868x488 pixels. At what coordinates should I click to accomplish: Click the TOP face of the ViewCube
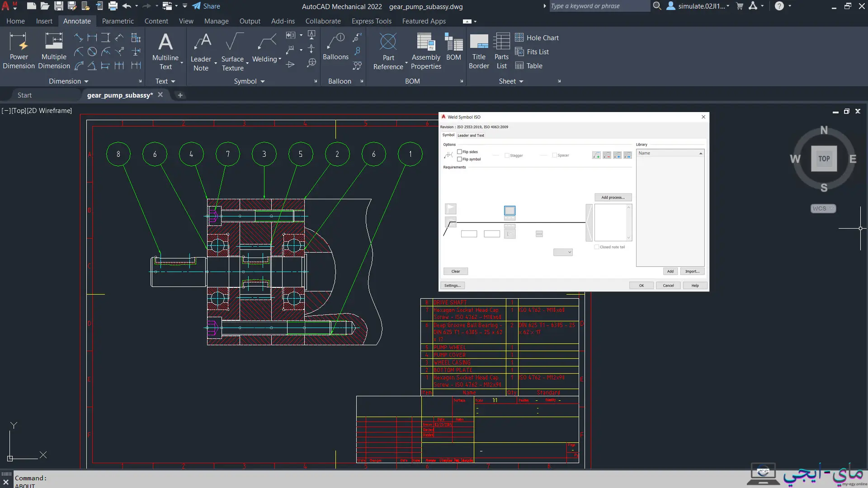click(x=824, y=159)
